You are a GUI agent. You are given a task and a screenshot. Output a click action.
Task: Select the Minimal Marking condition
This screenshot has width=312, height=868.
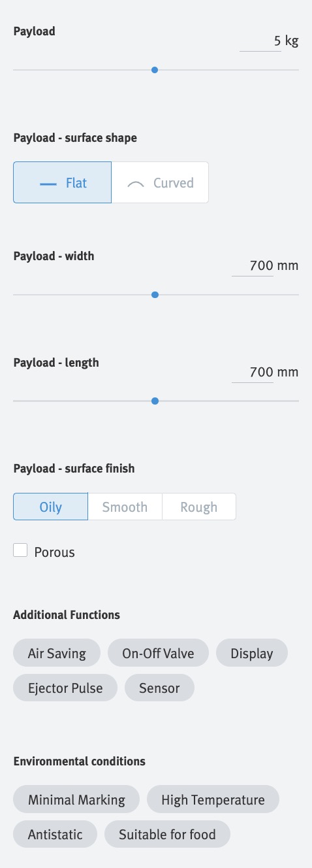[76, 799]
